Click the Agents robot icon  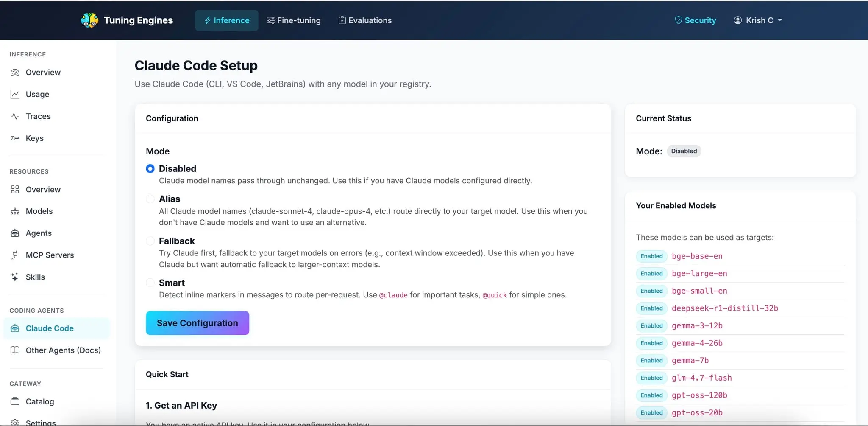tap(15, 233)
